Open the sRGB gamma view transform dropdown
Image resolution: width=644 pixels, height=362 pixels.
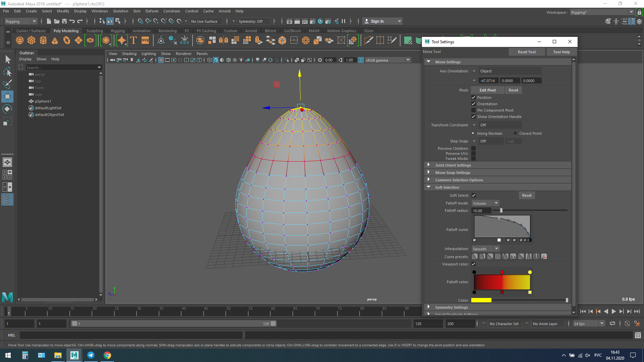coord(388,60)
